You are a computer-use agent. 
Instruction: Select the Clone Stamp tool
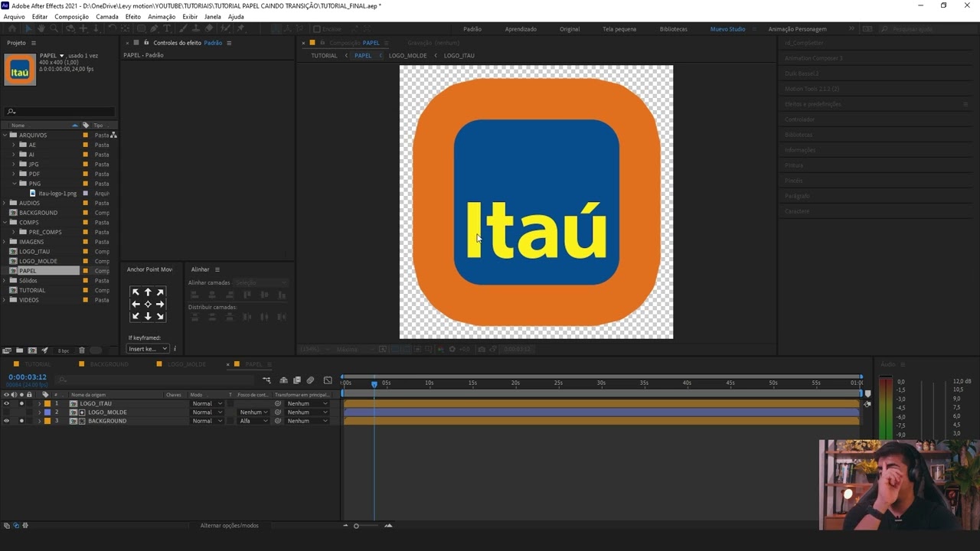(197, 29)
